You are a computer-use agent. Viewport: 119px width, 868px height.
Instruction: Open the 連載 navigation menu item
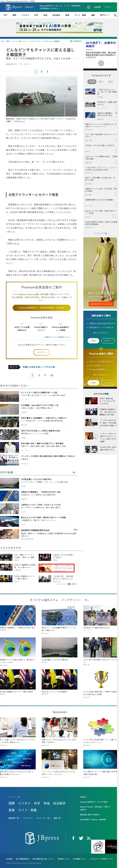pos(93,15)
